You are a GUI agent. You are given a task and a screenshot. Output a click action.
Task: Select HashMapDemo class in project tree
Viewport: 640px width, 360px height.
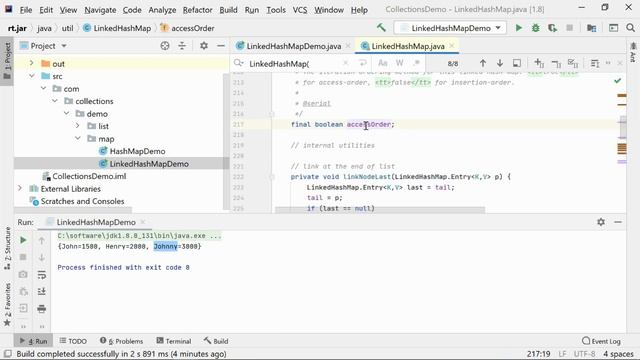point(132,151)
